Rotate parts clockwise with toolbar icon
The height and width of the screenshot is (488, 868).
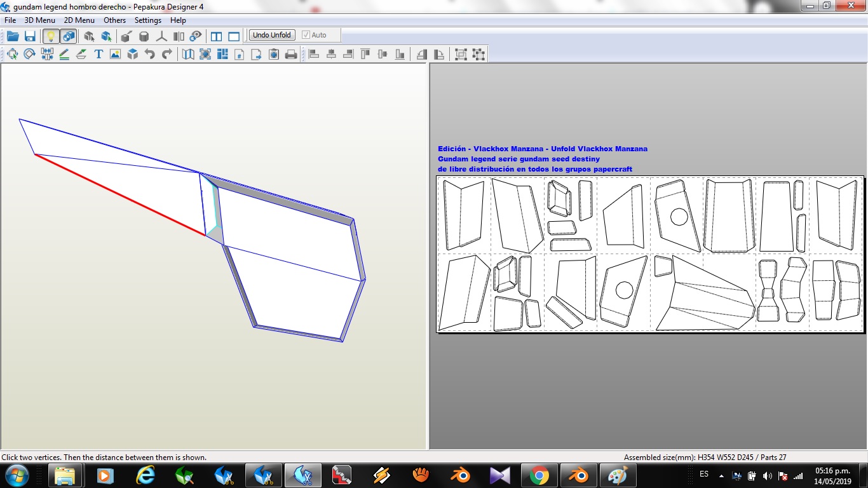pyautogui.click(x=438, y=55)
